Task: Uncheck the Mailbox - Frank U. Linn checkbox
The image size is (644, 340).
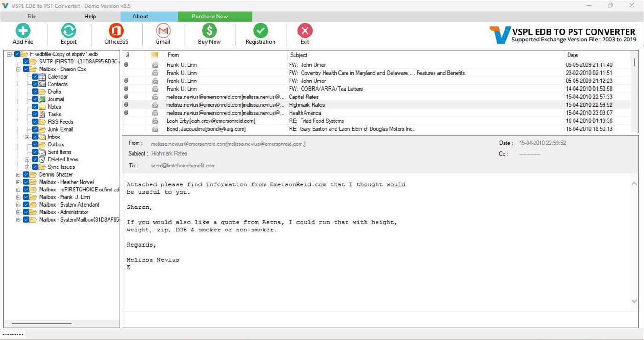Action: [26, 197]
